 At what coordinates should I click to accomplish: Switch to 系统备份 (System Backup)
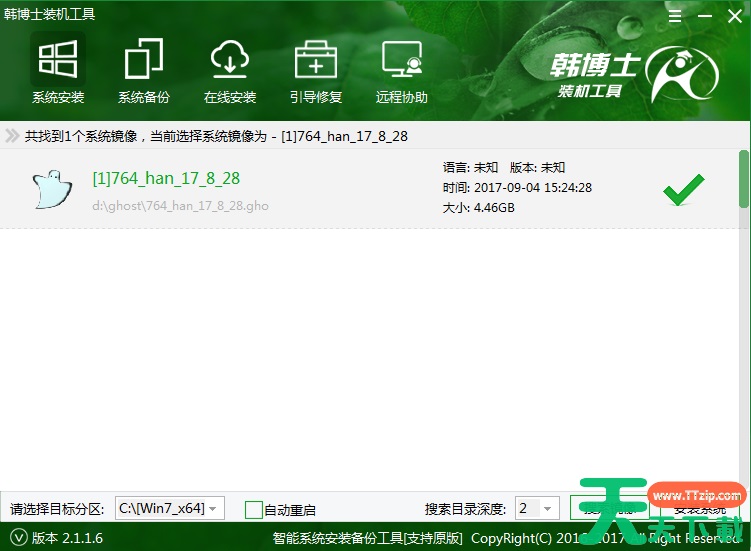(x=144, y=70)
